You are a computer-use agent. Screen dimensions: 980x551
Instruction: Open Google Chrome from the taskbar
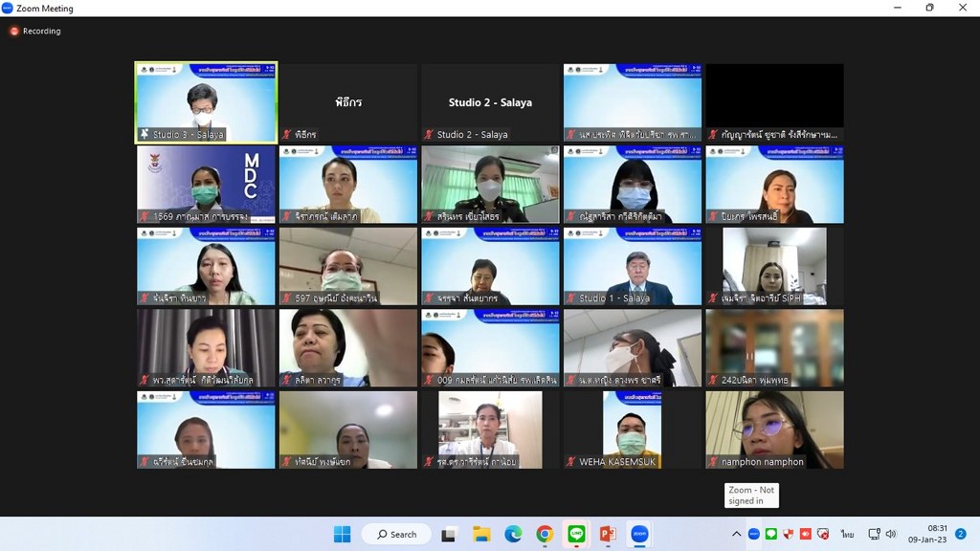(x=545, y=534)
